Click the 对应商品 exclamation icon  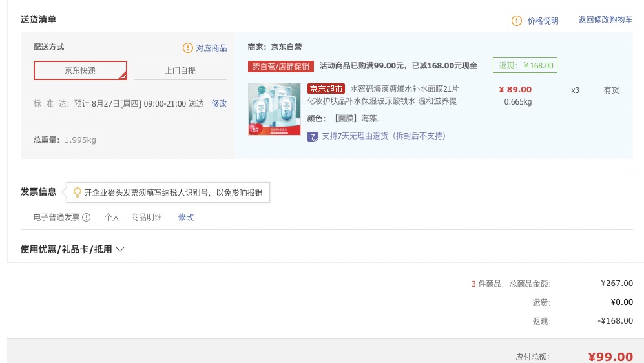(x=188, y=48)
